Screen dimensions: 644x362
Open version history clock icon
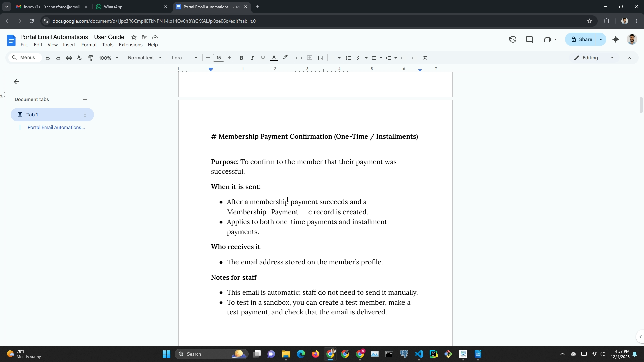513,40
